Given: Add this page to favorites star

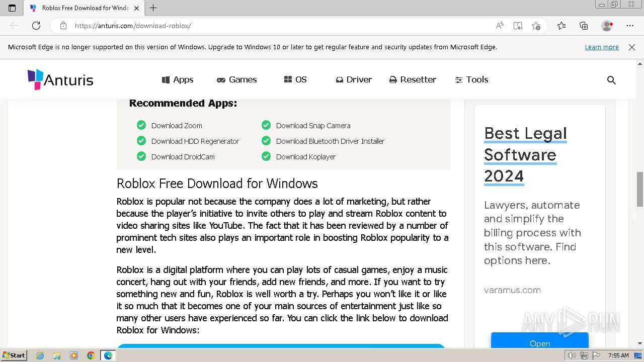Looking at the screenshot, I should tap(536, 26).
